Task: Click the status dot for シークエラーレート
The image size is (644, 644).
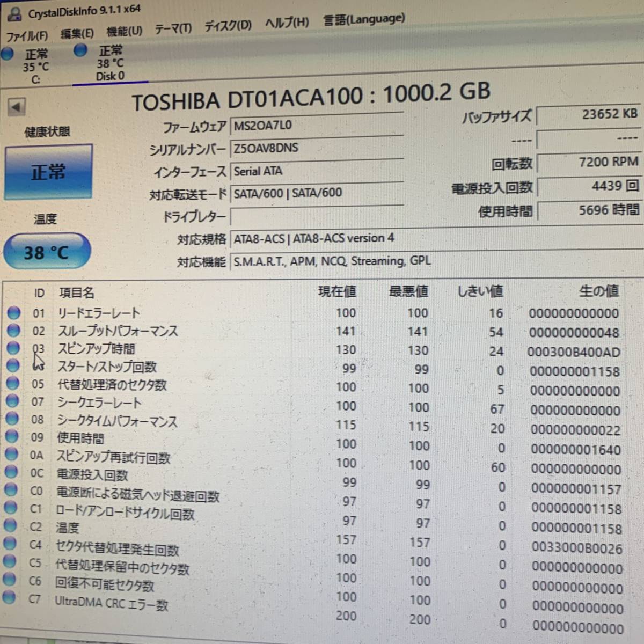Action: 13,401
